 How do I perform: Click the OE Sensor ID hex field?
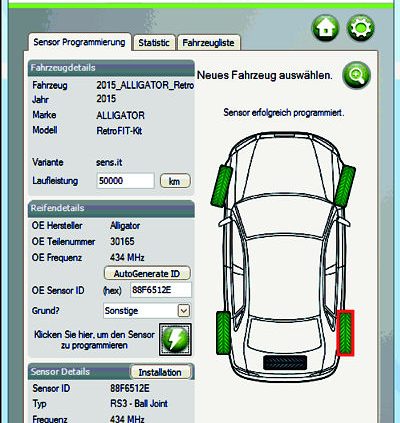pyautogui.click(x=161, y=290)
